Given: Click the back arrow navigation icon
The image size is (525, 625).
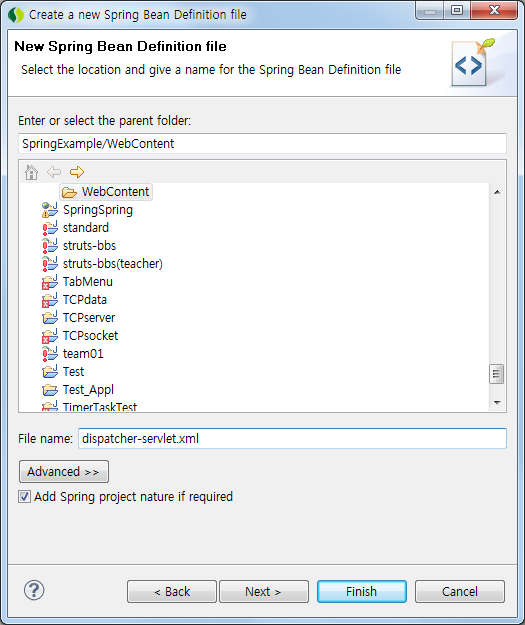Looking at the screenshot, I should click(54, 172).
